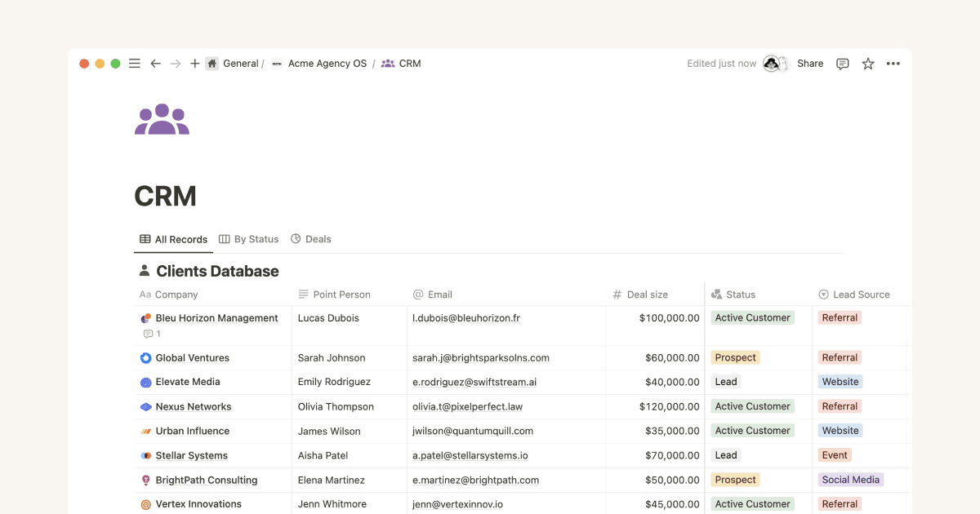Image resolution: width=980 pixels, height=514 pixels.
Task: Click the Share button
Action: click(x=809, y=63)
